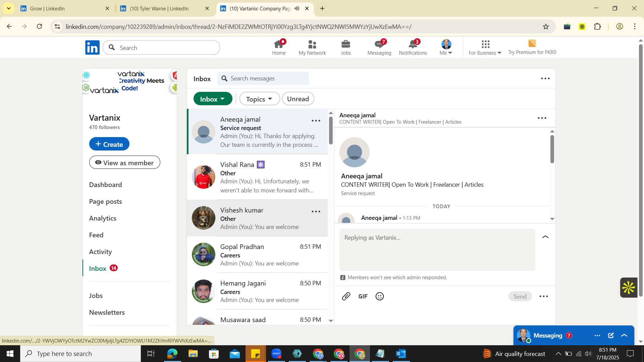Open Inbox with 14 badge in sidebar

click(103, 268)
